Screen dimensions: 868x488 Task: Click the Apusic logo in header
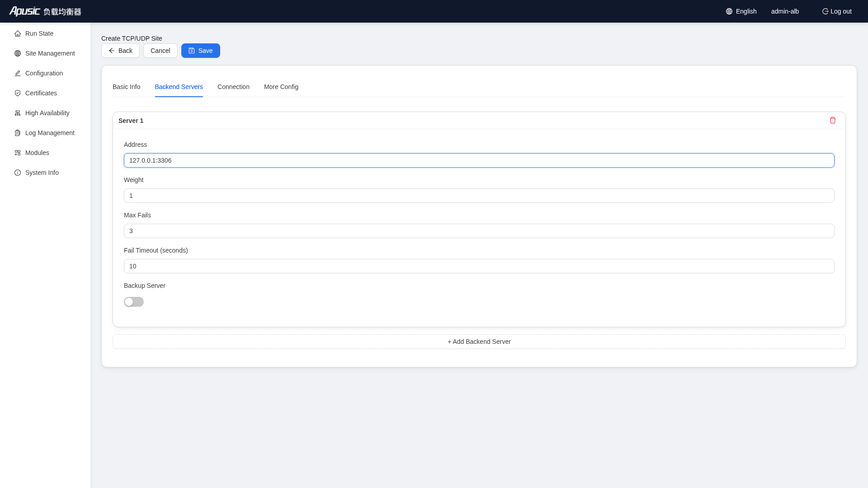[45, 11]
